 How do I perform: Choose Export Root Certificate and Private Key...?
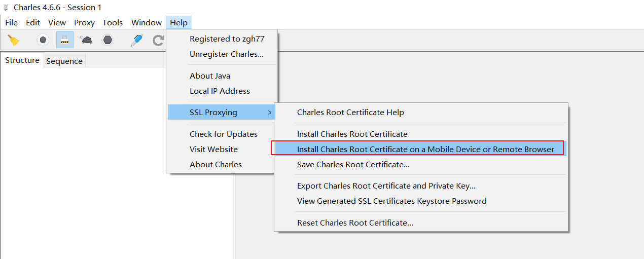point(421,186)
